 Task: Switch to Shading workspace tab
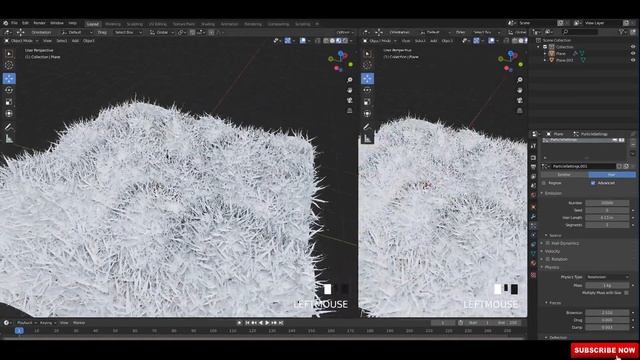coord(208,24)
